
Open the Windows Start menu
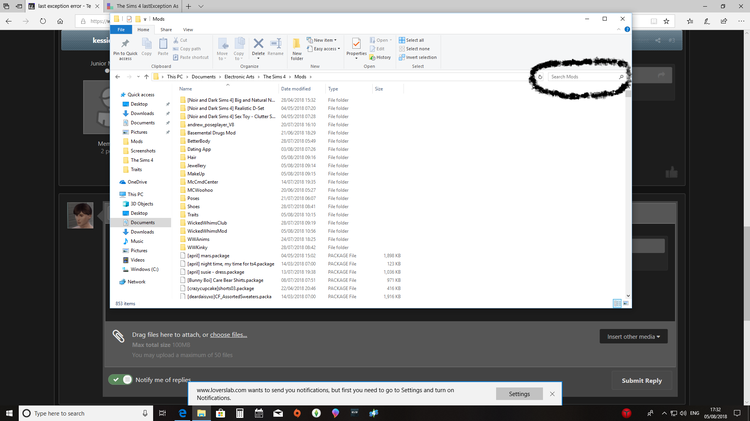(x=9, y=413)
